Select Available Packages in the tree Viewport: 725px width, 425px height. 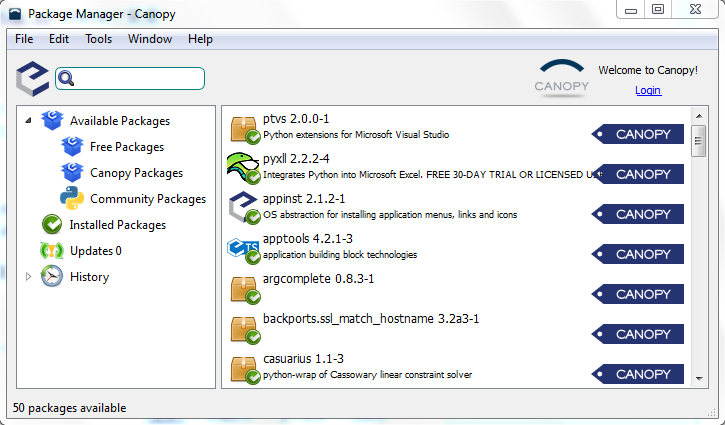[x=120, y=121]
